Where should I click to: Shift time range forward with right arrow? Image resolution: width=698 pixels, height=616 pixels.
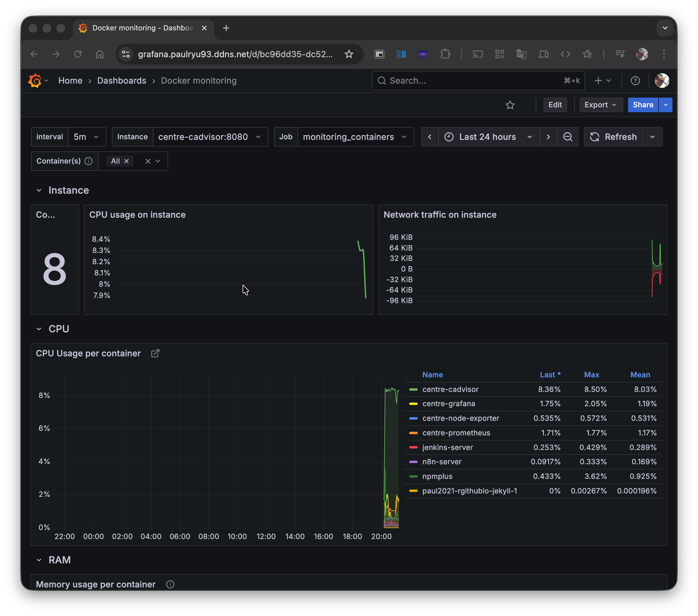[548, 137]
